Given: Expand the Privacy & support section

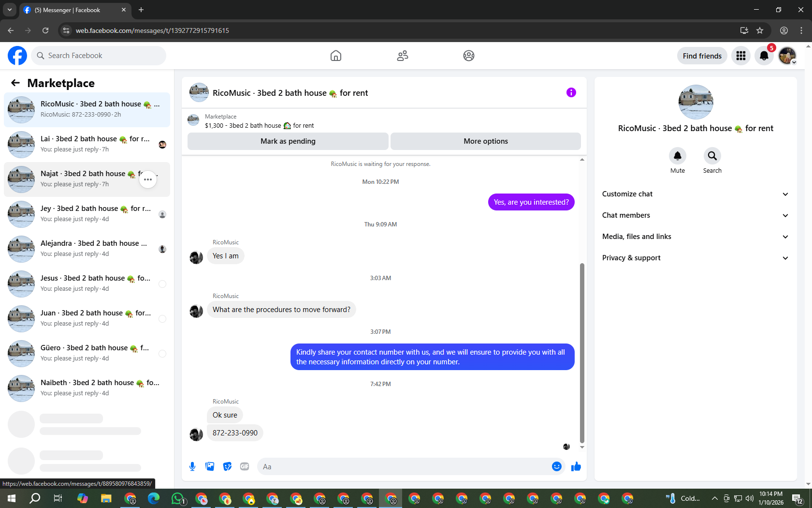Looking at the screenshot, I should 696,258.
